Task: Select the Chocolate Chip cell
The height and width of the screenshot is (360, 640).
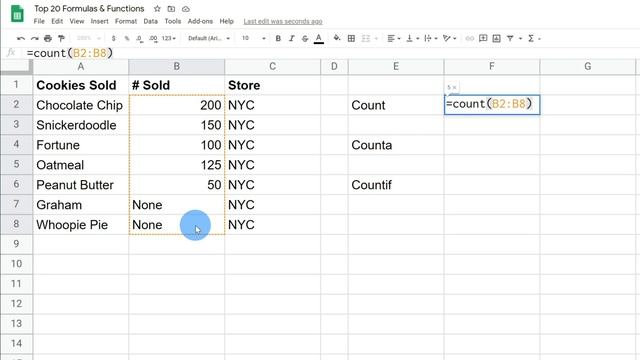Action: coord(81,105)
